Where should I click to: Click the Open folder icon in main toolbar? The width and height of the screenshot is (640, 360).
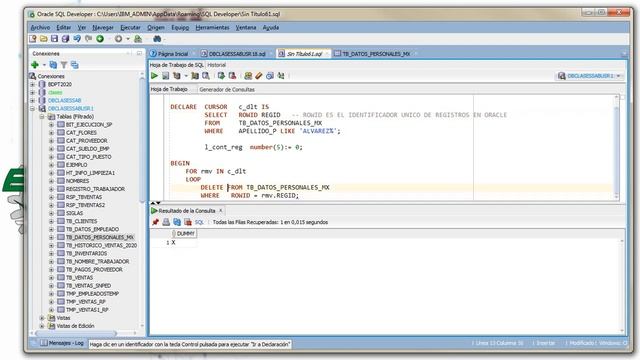(x=44, y=39)
